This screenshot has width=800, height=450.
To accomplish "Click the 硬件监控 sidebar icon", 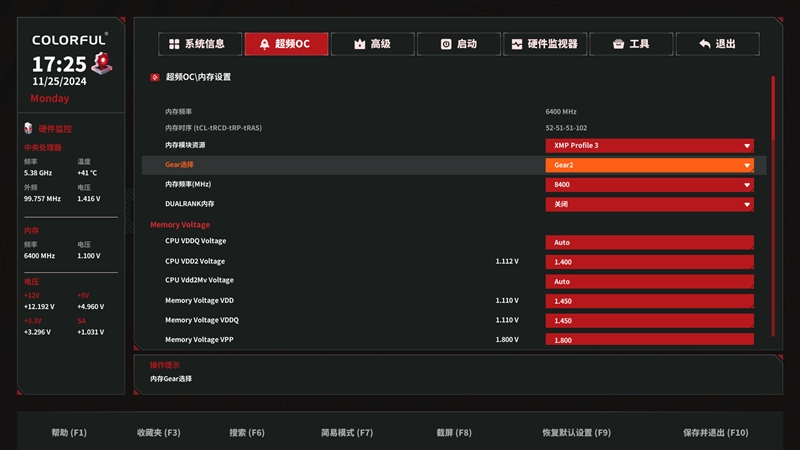I will pos(28,128).
